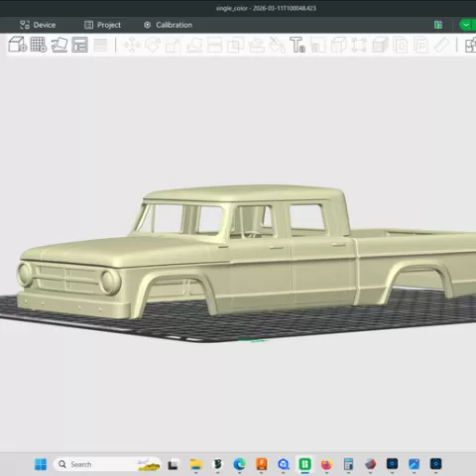The image size is (476, 476).
Task: Open Firefox from the taskbar
Action: click(x=326, y=464)
